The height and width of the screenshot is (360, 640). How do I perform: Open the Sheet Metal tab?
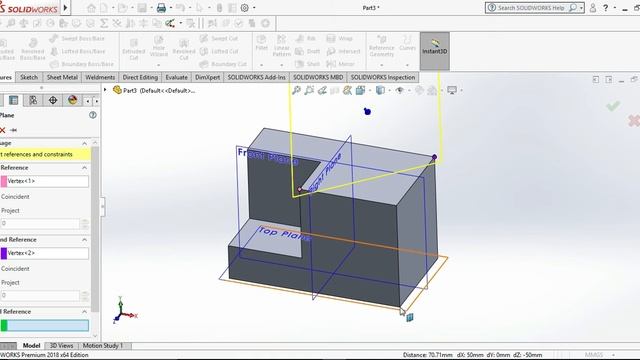point(62,77)
